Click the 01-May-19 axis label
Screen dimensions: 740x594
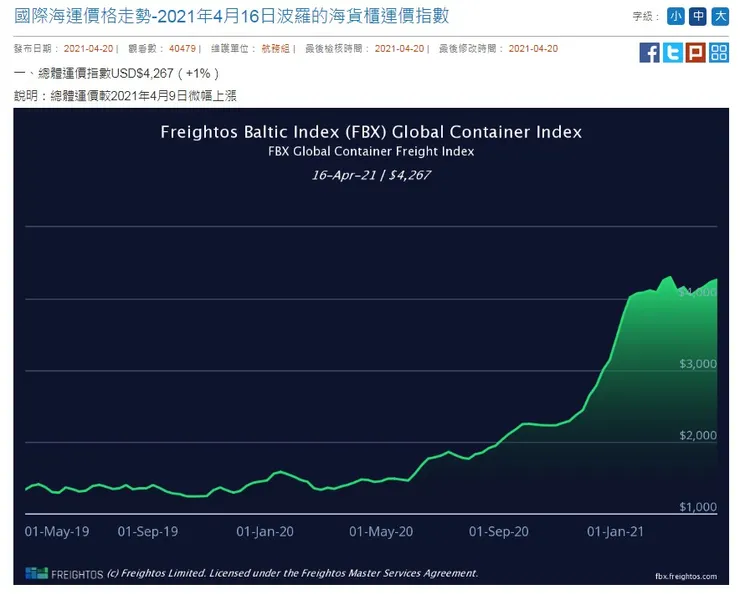tap(57, 532)
